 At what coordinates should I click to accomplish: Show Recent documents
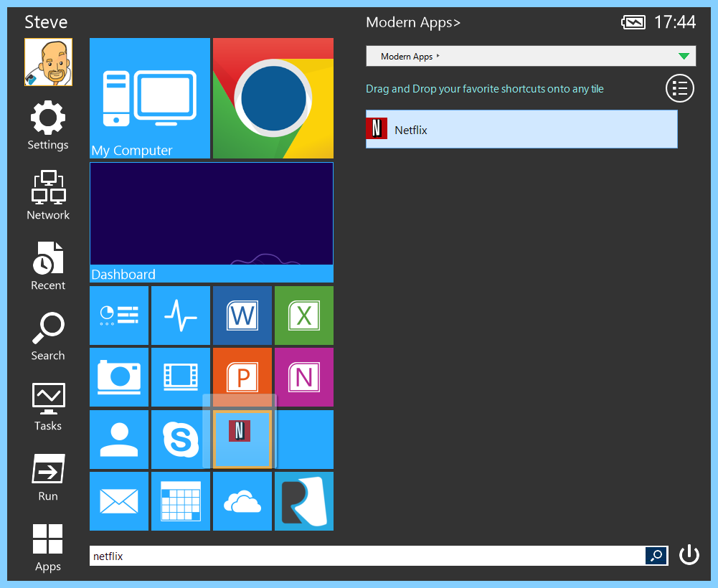[x=48, y=258]
